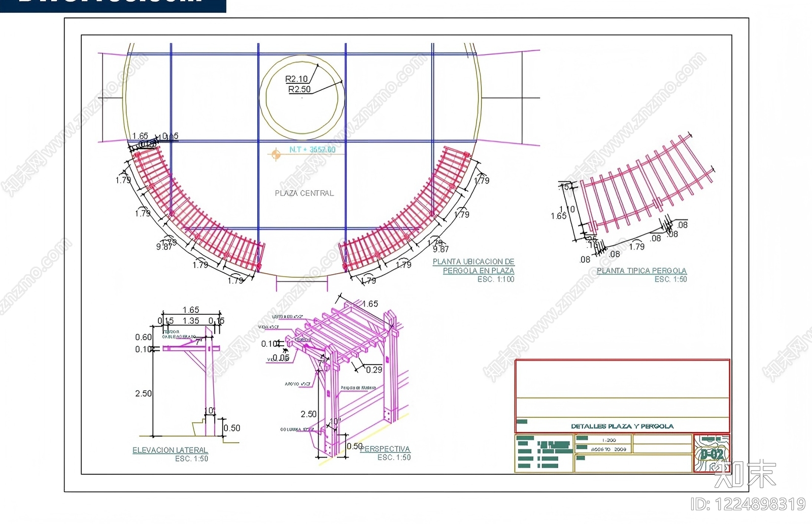Click the 1.10 dimension in typical pergola plan
Viewport: 812px width, 524px height.
click(567, 209)
